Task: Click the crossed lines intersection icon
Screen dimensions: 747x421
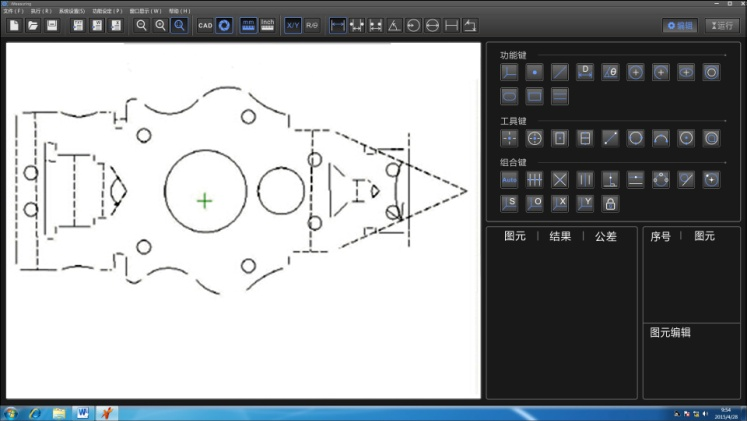Action: coord(560,179)
